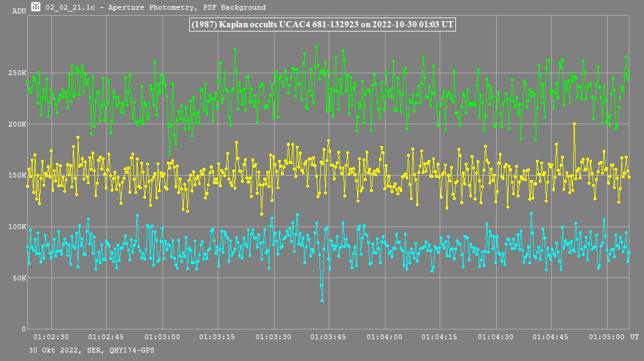644x361 pixels.
Task: Click the Tangra icon beside the file name
Action: pyautogui.click(x=36, y=7)
